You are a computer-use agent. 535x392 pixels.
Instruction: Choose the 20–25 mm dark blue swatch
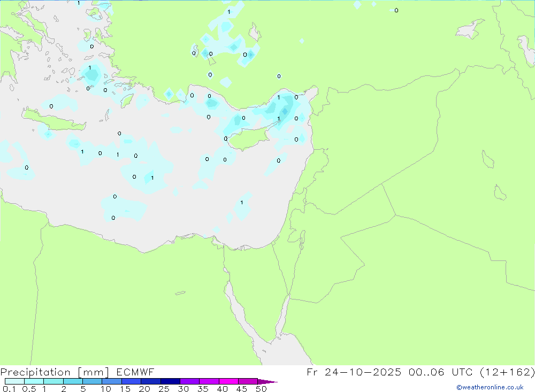coord(151,381)
